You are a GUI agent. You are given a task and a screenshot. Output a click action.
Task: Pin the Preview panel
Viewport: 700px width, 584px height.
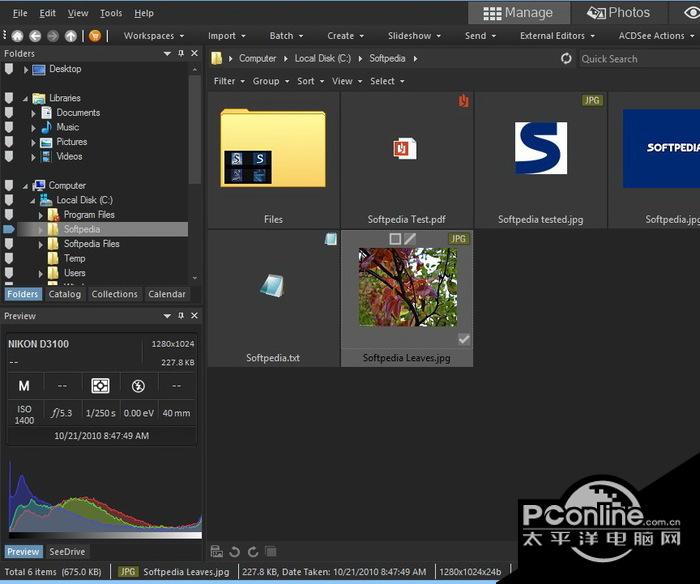click(x=181, y=316)
